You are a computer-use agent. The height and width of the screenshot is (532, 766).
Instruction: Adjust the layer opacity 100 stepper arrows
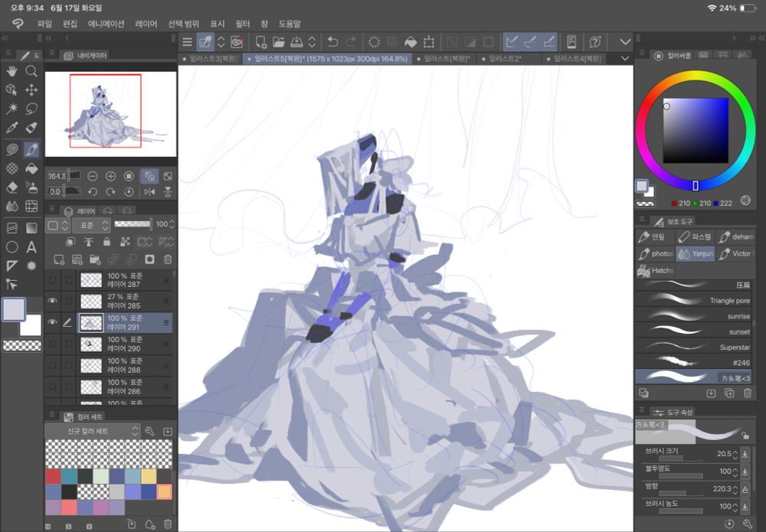[x=172, y=224]
